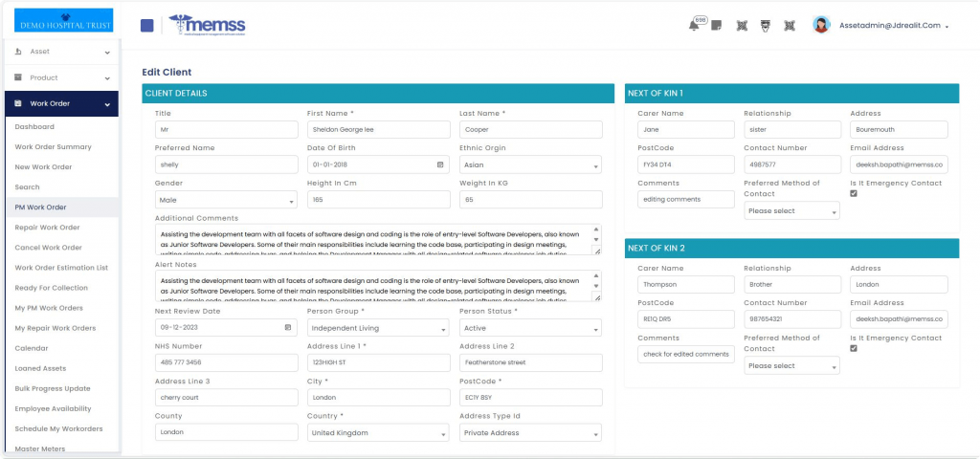Open the Search menu item
Screen dimensions: 980x459
coord(28,186)
